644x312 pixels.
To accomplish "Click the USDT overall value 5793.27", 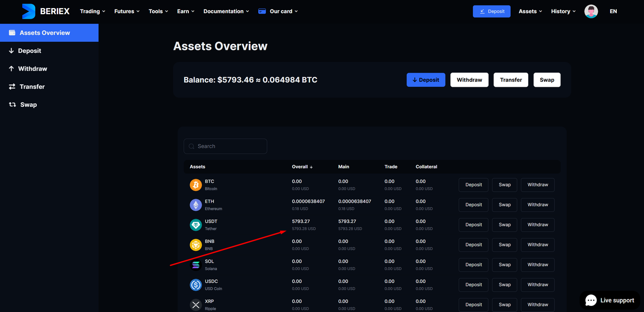I will point(301,221).
